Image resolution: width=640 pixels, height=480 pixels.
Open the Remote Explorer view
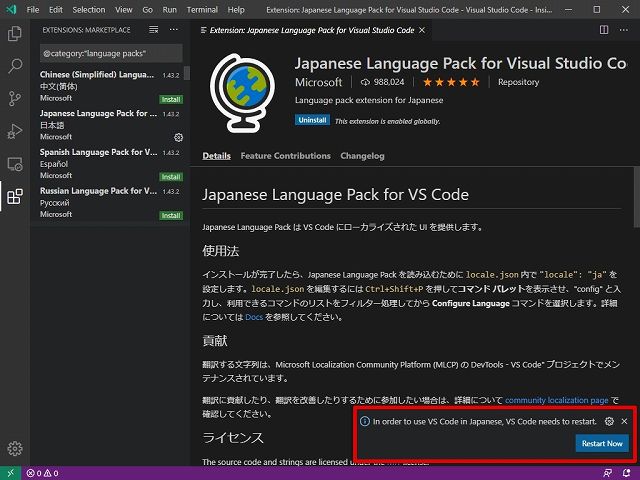click(15, 164)
